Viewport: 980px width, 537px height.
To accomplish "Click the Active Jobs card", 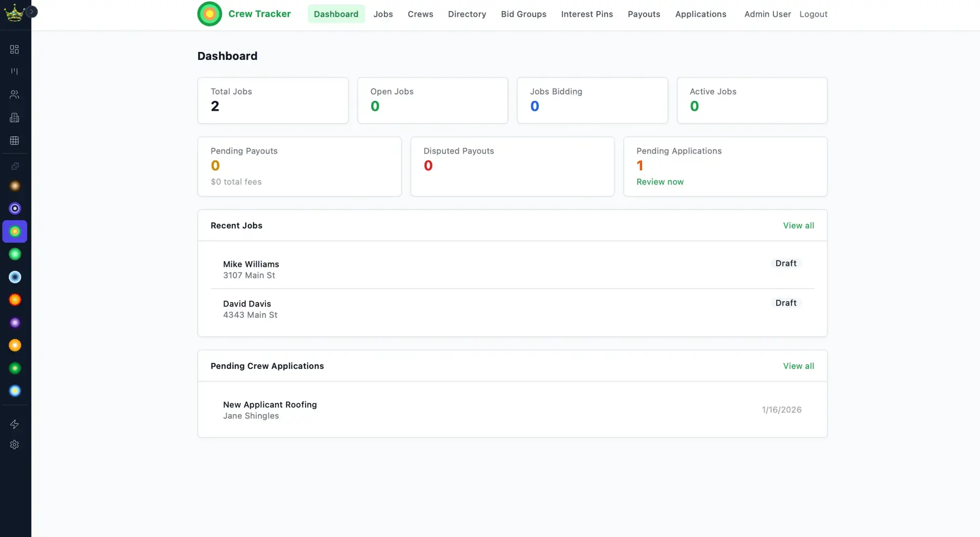I will (752, 100).
